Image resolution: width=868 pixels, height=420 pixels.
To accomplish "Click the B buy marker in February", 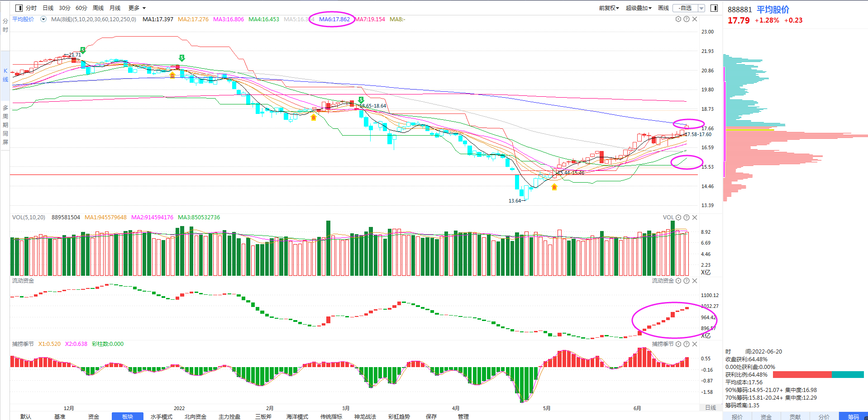I will (x=313, y=118).
